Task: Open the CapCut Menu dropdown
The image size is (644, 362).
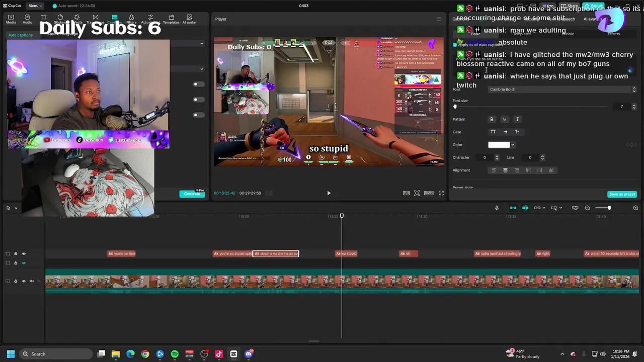Action: (35, 6)
